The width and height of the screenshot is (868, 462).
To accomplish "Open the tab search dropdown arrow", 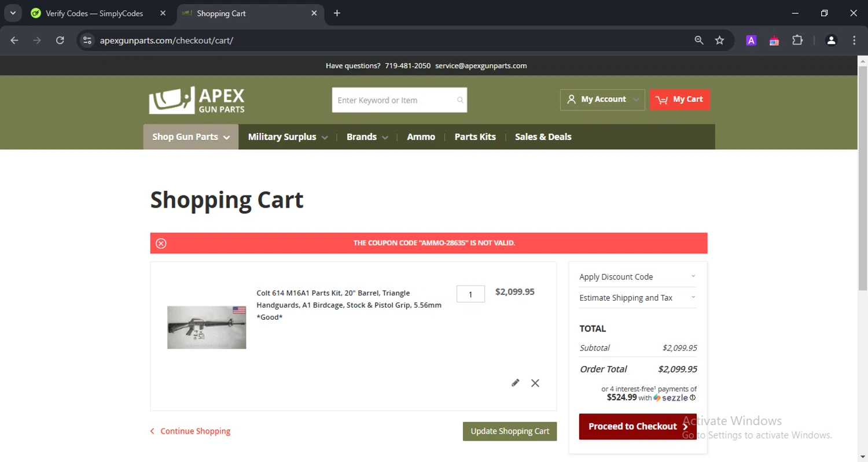I will click(12, 13).
